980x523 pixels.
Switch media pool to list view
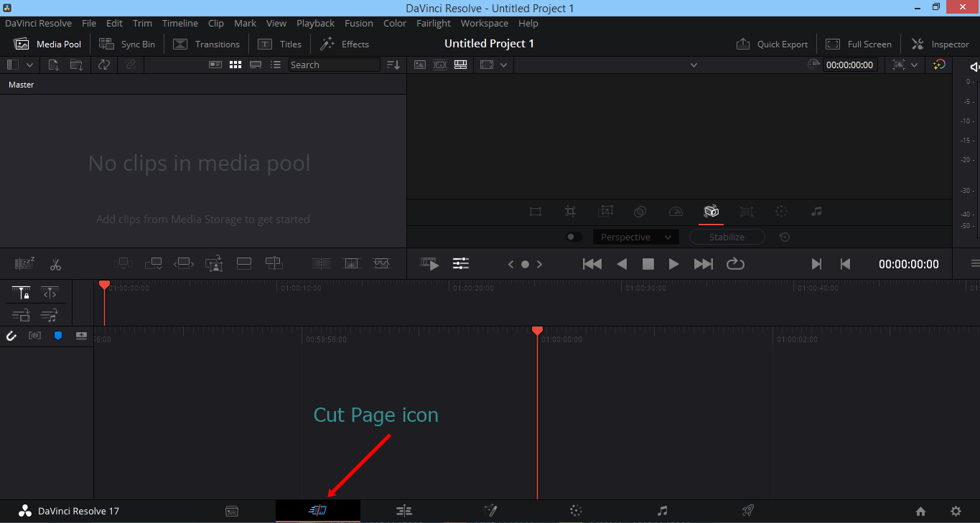pyautogui.click(x=276, y=65)
